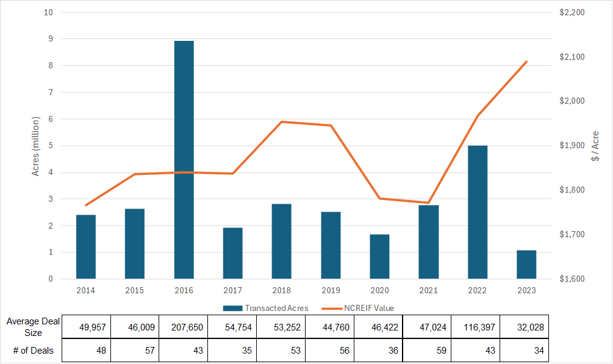Click the 116,397 cell in the table
The width and height of the screenshot is (613, 364).
pos(476,327)
